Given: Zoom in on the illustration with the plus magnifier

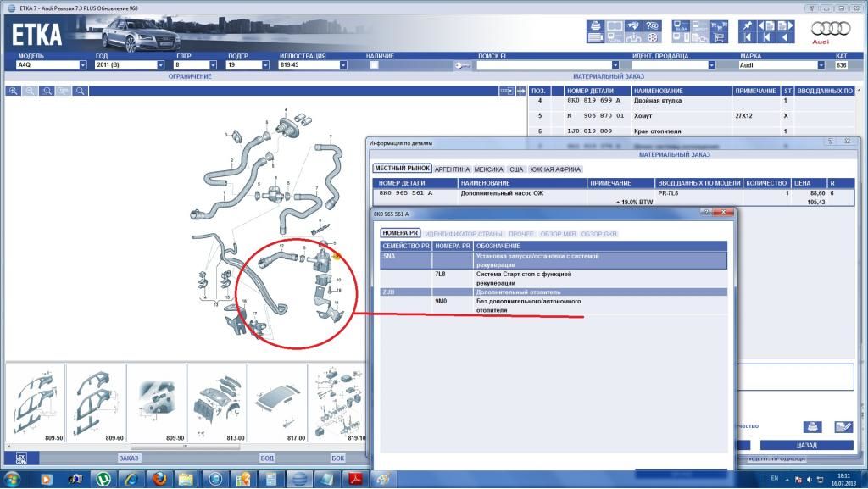Looking at the screenshot, I should tap(14, 91).
